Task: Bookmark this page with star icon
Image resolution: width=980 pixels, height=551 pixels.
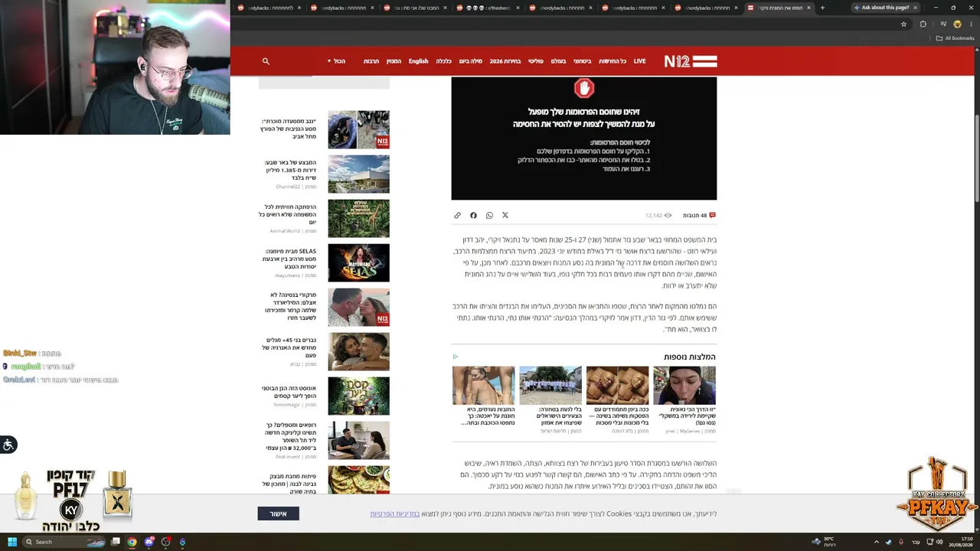Action: pyautogui.click(x=903, y=24)
